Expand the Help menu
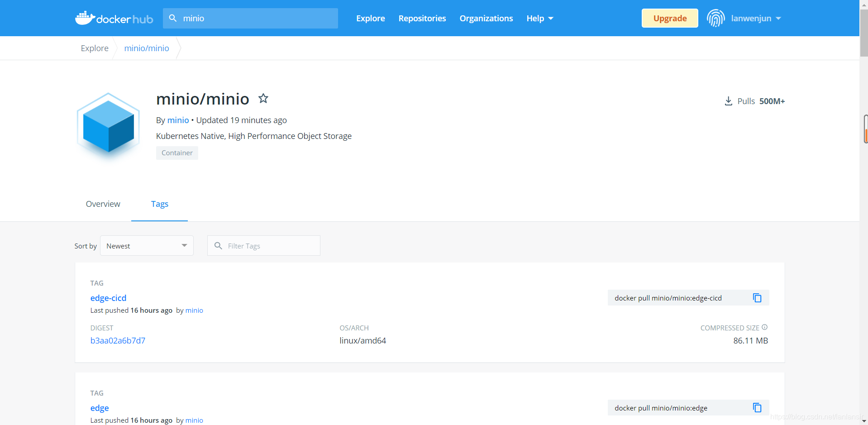 (540, 18)
